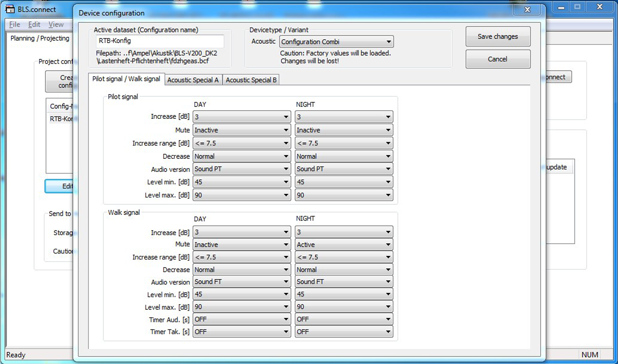Open Pilot signal NIGHT Mute dropdown

pos(344,130)
